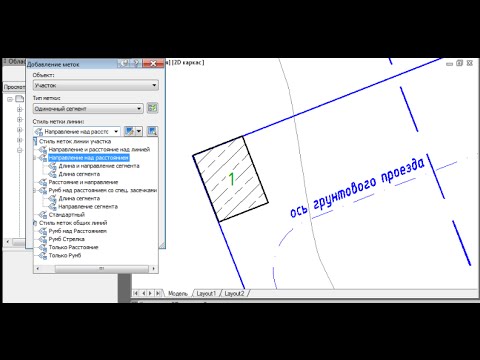Switch to the Модель tab
Image resolution: width=480 pixels, height=360 pixels.
178,293
